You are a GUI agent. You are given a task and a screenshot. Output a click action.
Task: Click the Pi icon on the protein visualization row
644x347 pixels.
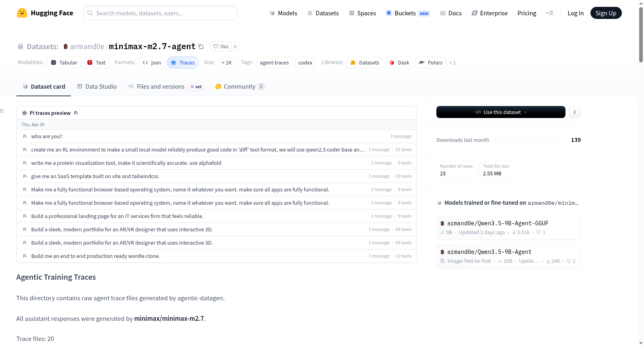point(25,163)
